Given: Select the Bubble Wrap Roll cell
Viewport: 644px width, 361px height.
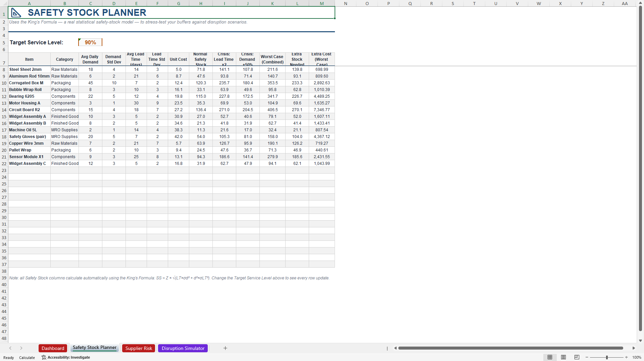Looking at the screenshot, I should (x=29, y=90).
